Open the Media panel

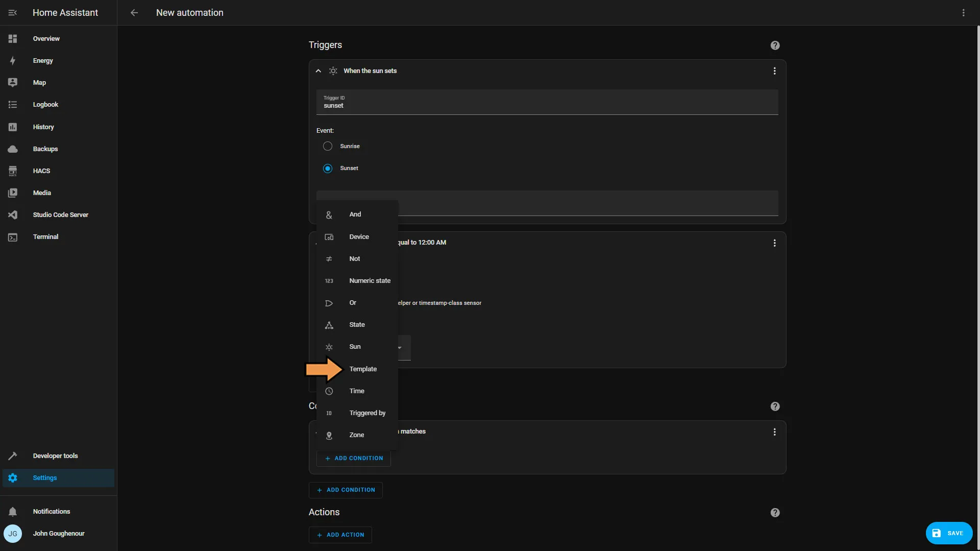click(58, 193)
